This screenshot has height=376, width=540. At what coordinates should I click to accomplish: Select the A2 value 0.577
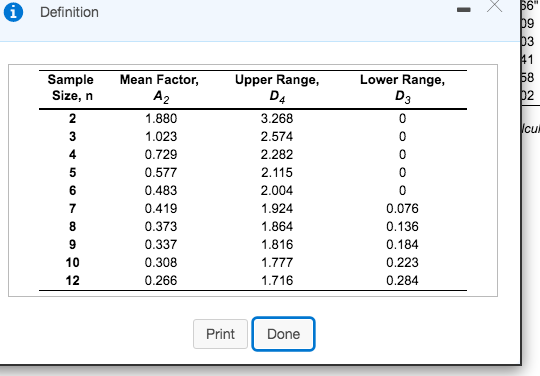click(x=161, y=172)
